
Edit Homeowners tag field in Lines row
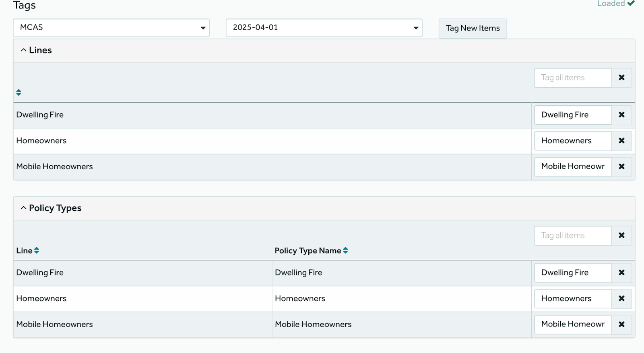coord(572,141)
